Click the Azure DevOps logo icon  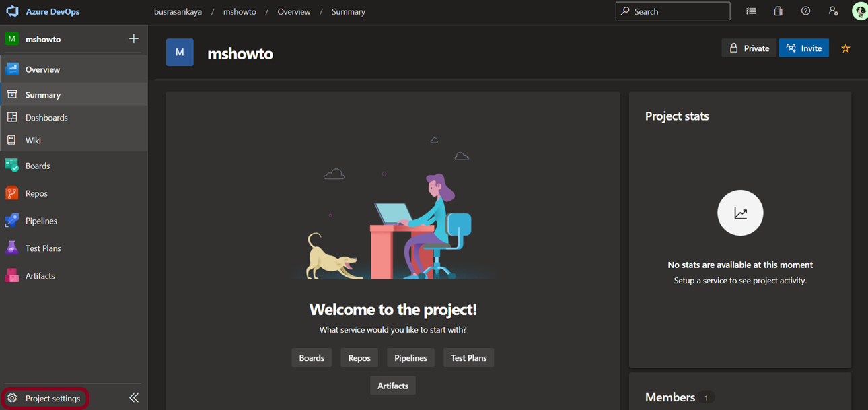click(x=12, y=11)
